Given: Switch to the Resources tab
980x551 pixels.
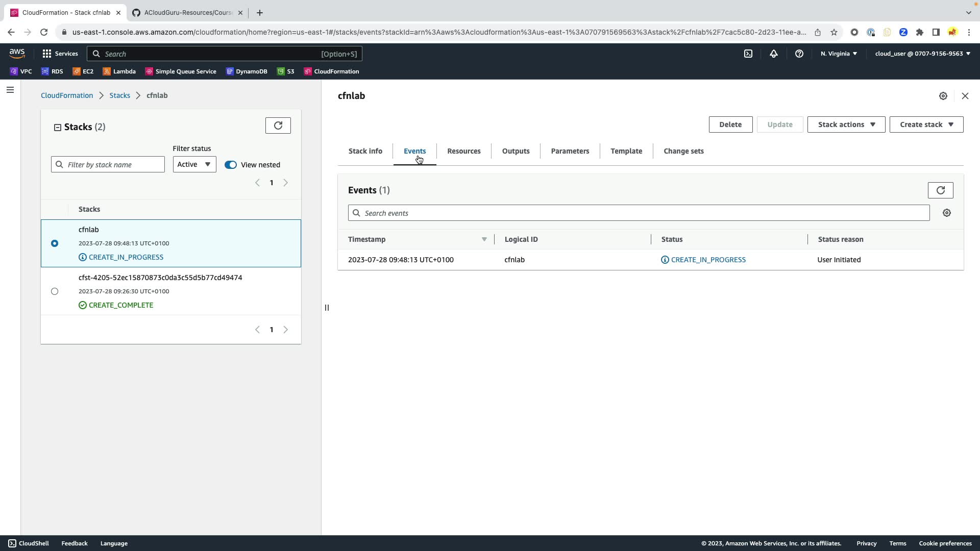Looking at the screenshot, I should tap(463, 151).
